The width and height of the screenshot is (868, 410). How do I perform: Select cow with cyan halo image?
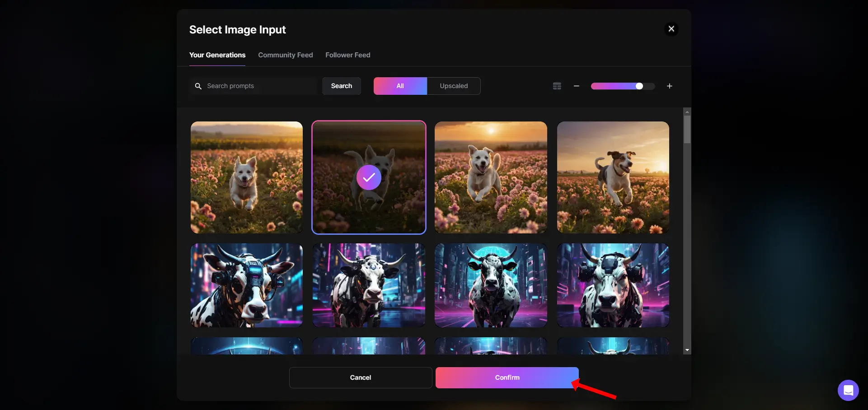coord(491,285)
